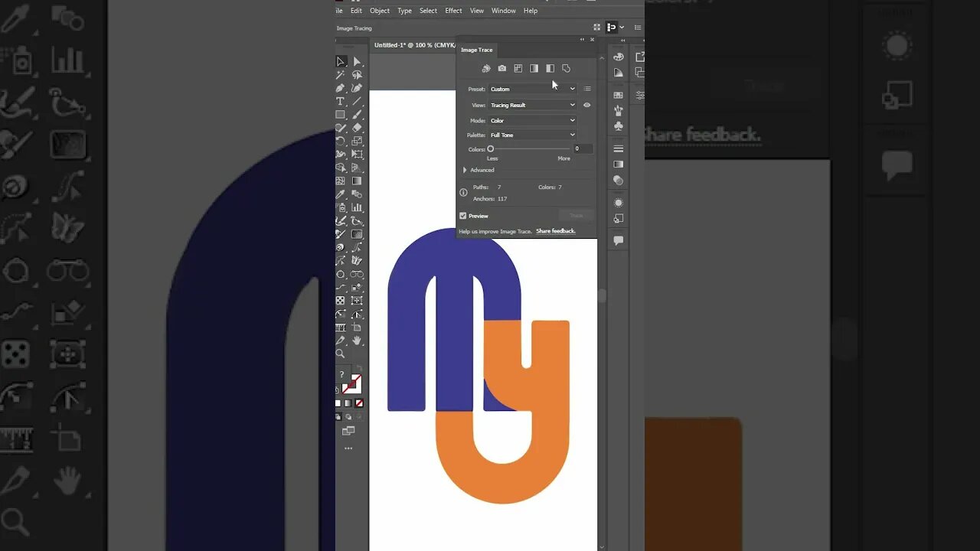The image size is (980, 551).
Task: Open the Edit menu
Action: coord(356,11)
